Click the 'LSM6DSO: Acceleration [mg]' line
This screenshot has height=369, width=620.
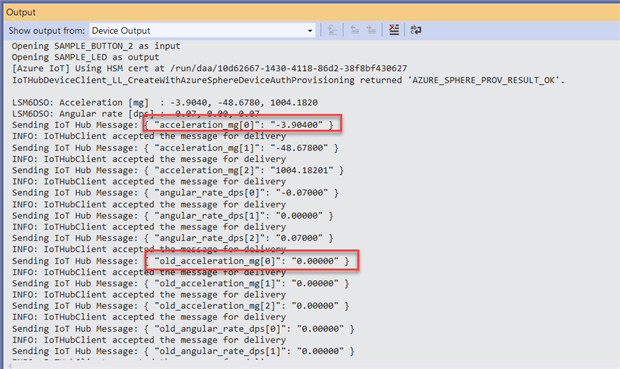click(165, 103)
